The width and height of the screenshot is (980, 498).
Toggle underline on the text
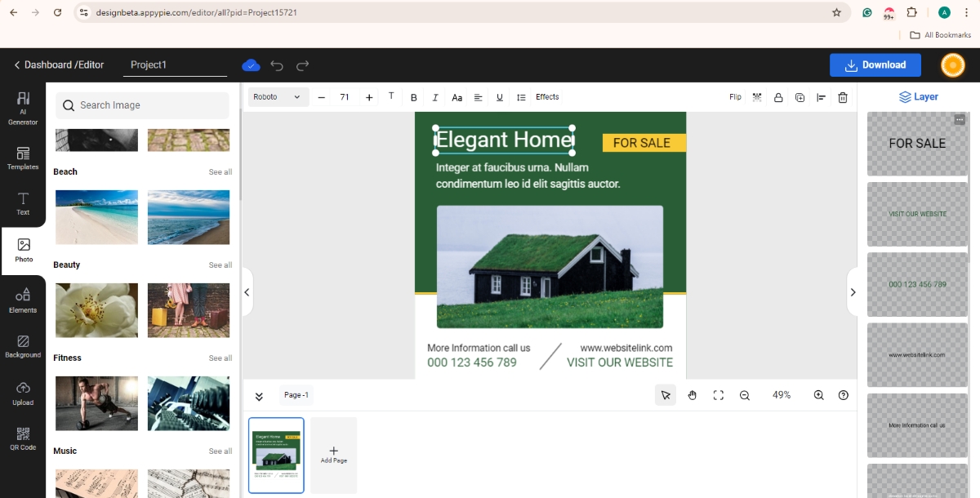pos(500,97)
